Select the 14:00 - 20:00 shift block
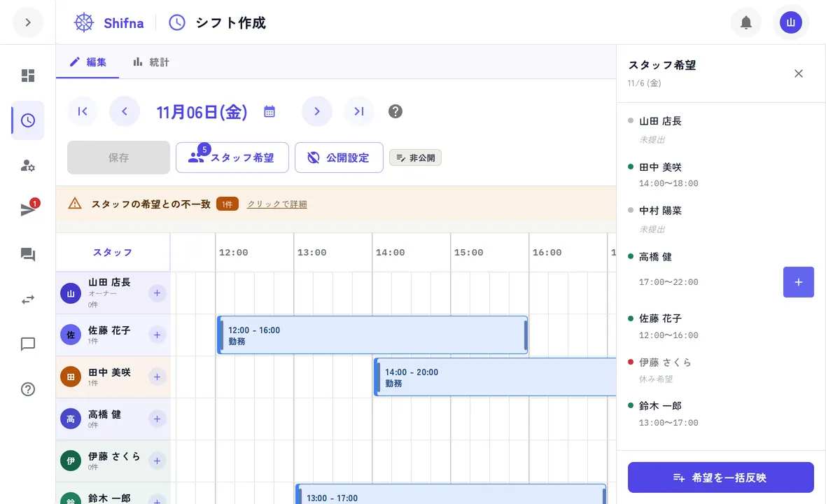826x504 pixels. (495, 377)
